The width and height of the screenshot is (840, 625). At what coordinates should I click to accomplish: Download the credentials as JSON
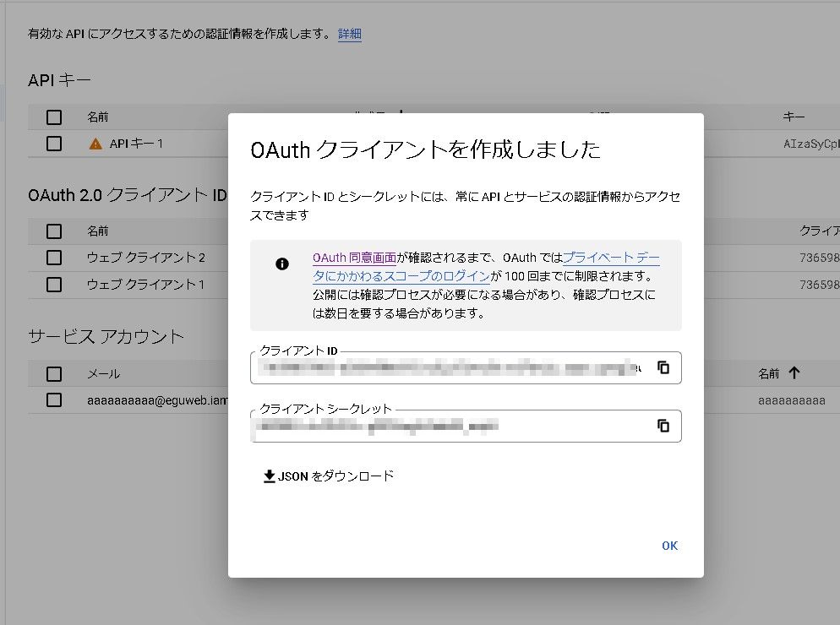pyautogui.click(x=329, y=476)
